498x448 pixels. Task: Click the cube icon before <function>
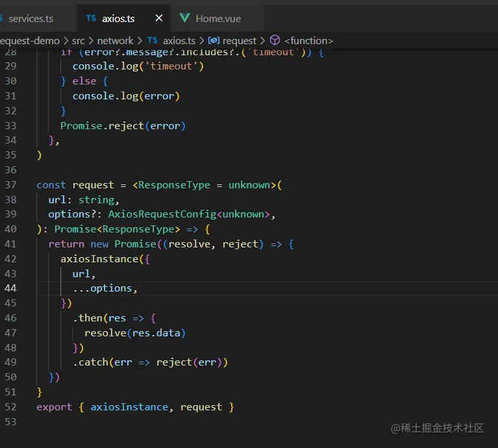click(275, 40)
